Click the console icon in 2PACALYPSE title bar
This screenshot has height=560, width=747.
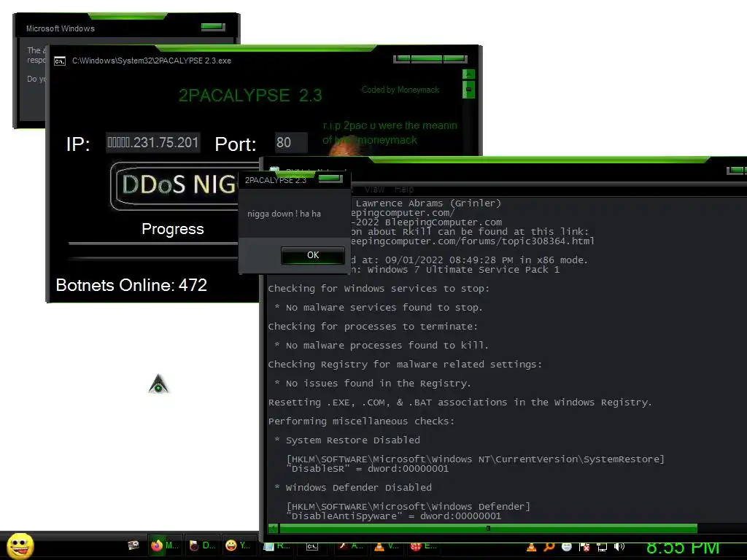coord(60,61)
